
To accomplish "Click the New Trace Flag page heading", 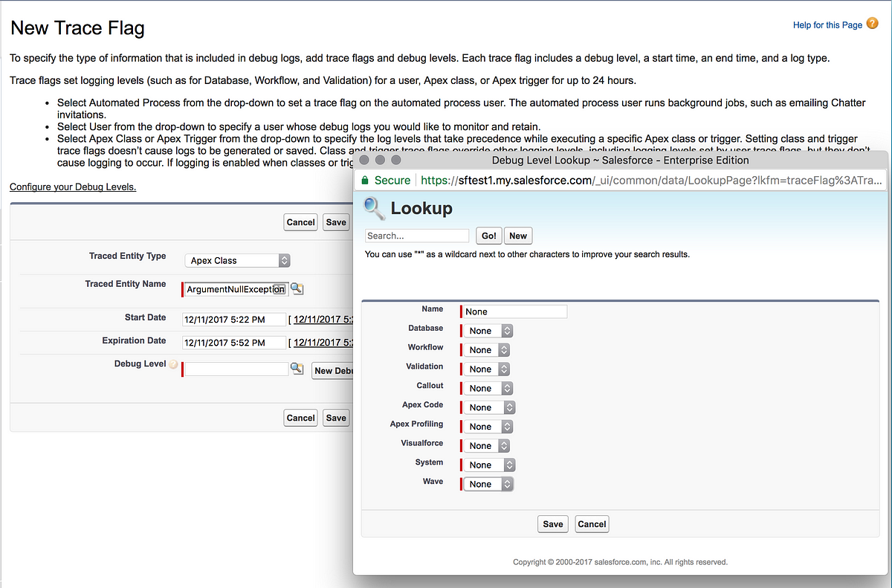I will [77, 29].
